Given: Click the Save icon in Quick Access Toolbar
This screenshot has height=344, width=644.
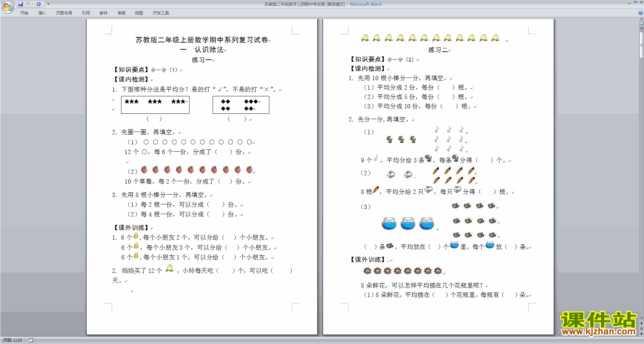Looking at the screenshot, I should click(x=20, y=4).
